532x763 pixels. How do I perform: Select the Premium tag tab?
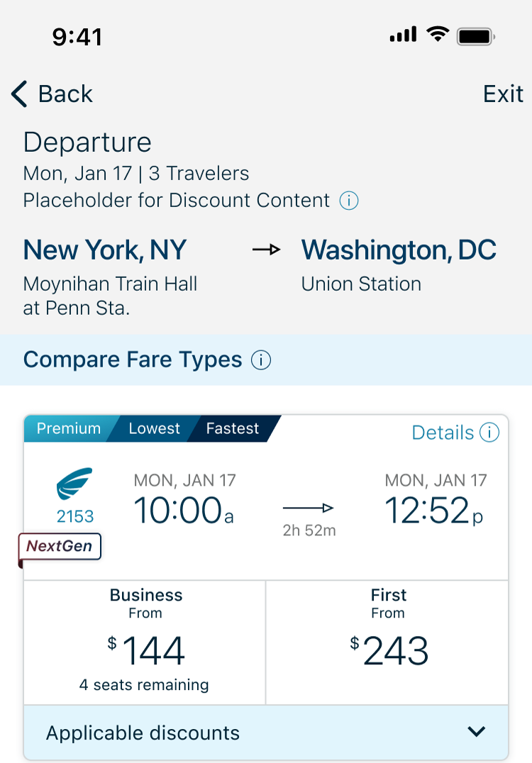pos(69,429)
